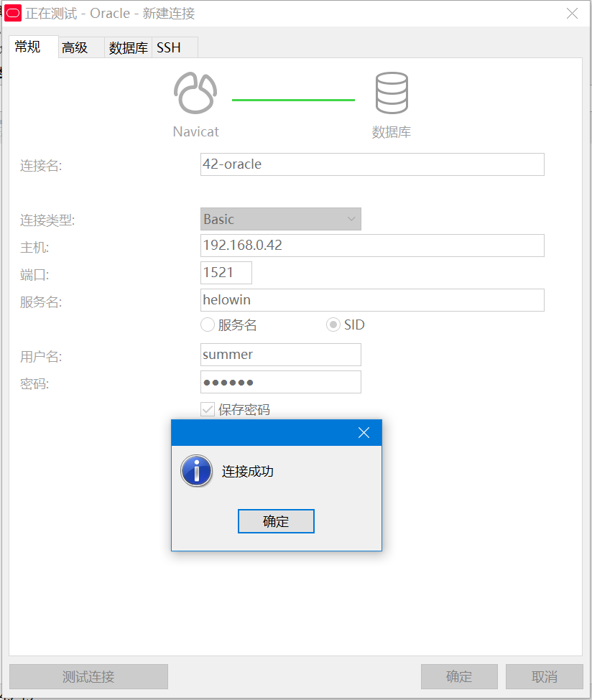Close the connection success message box
The image size is (592, 700).
click(364, 433)
